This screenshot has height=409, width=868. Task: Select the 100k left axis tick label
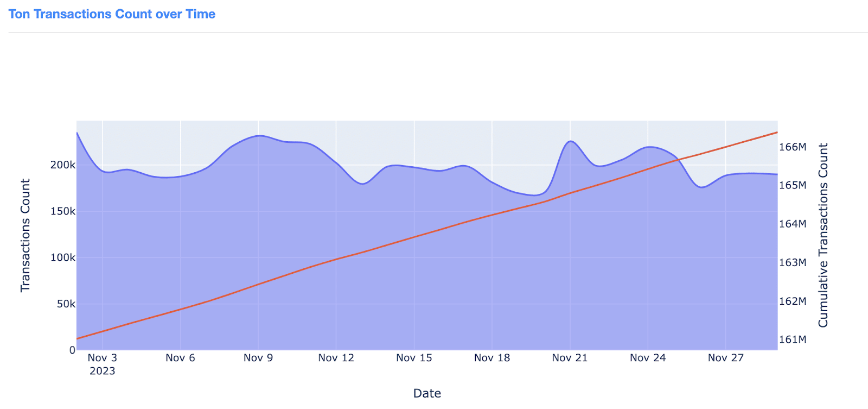coord(63,257)
